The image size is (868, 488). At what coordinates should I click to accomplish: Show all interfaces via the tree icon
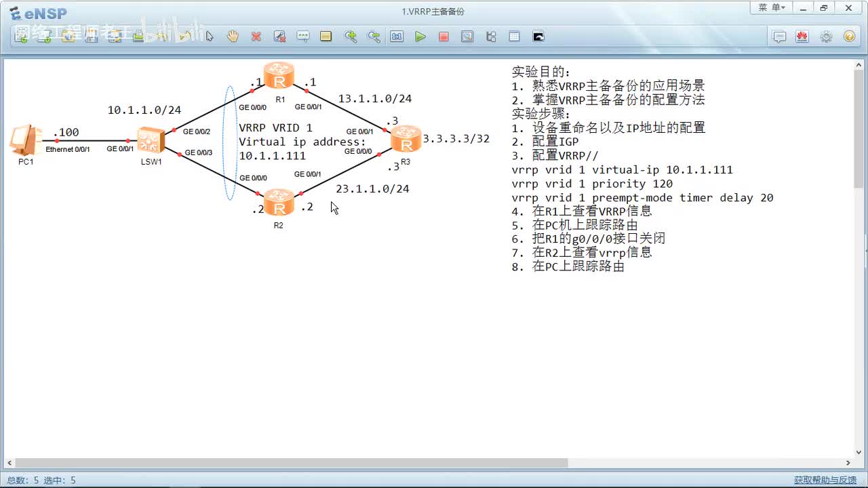491,37
